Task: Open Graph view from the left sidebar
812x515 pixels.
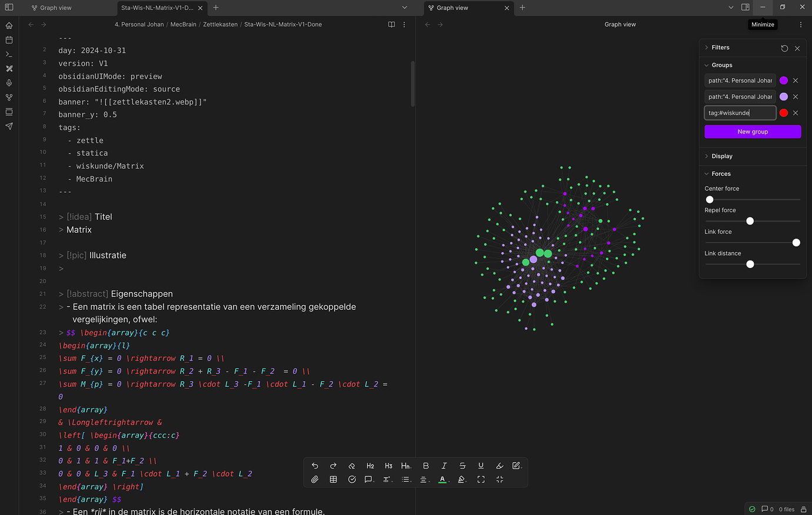Action: (9, 98)
